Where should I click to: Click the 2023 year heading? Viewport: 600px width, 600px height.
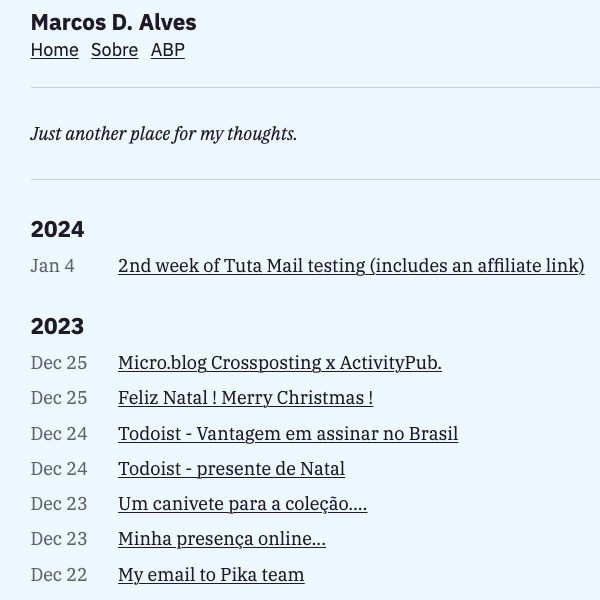tap(57, 326)
